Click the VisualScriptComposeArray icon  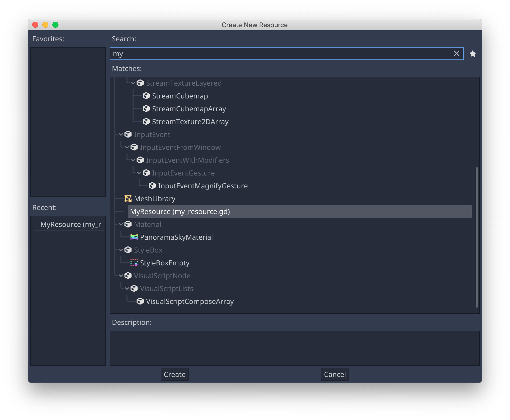coord(140,301)
